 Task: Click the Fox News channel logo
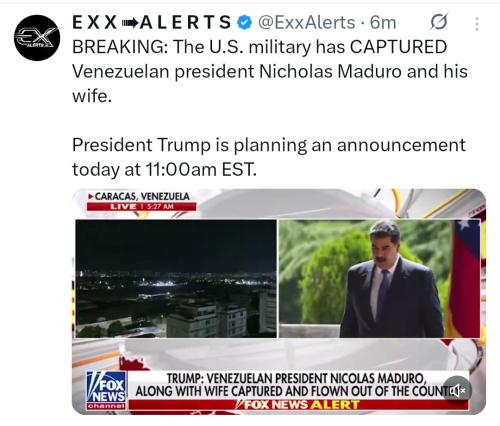click(x=106, y=391)
